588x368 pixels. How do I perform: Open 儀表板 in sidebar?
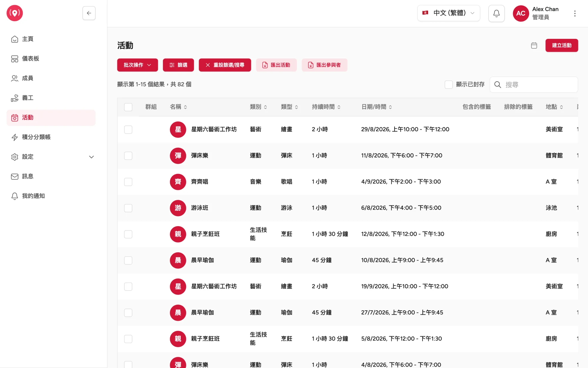tap(51, 59)
